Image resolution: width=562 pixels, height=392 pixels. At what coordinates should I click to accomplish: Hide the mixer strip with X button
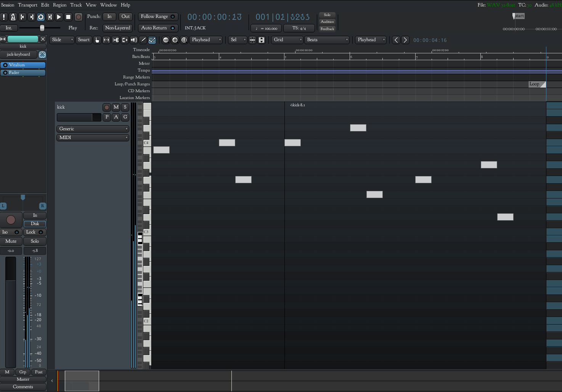tap(43, 39)
